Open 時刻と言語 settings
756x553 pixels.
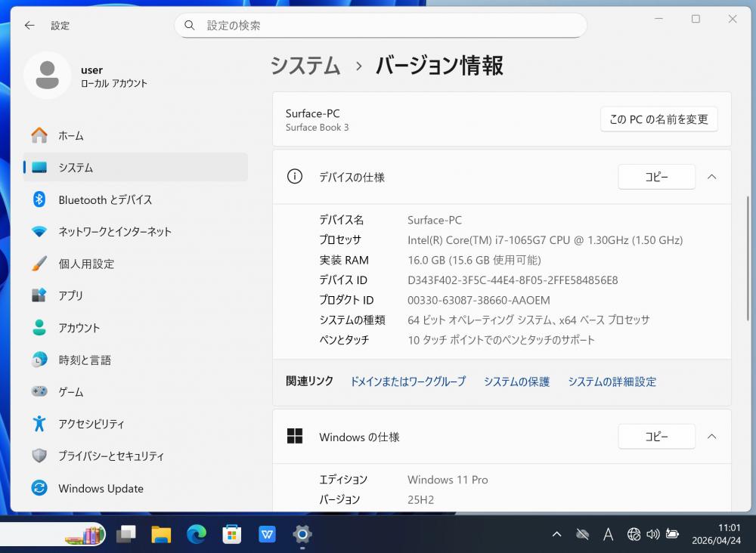click(85, 360)
